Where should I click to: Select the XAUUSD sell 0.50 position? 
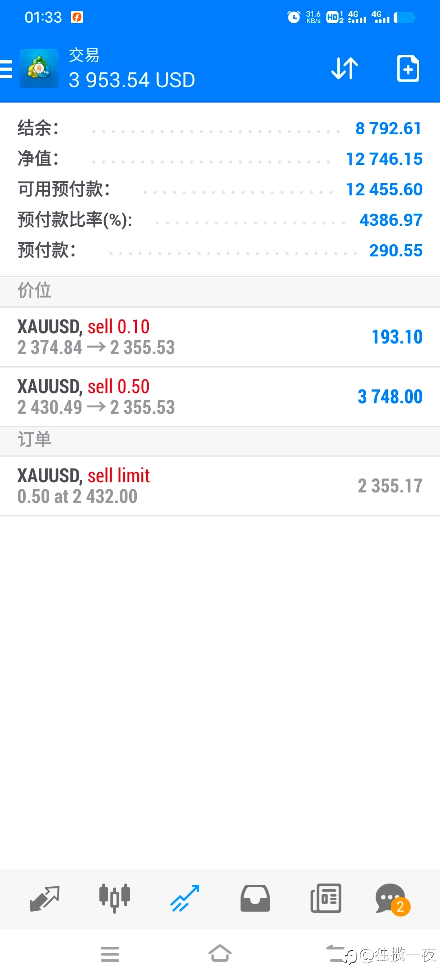coord(220,397)
